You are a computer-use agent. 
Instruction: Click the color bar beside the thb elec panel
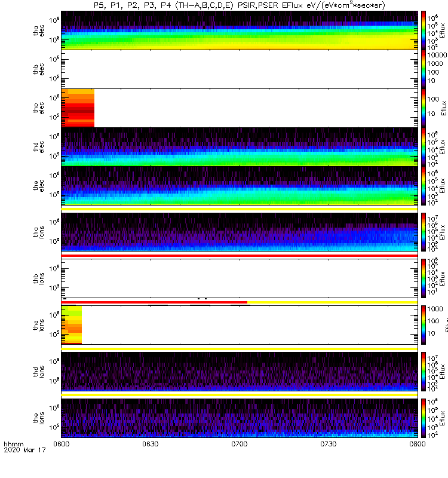pyautogui.click(x=424, y=69)
